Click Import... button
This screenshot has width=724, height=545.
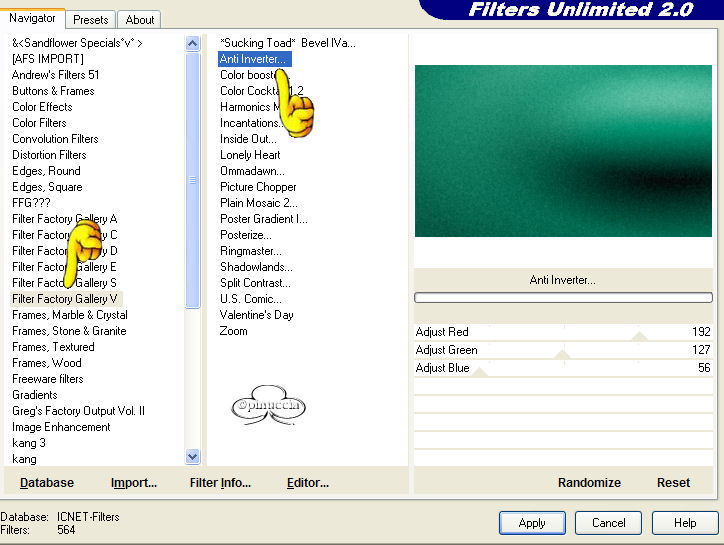coord(134,483)
